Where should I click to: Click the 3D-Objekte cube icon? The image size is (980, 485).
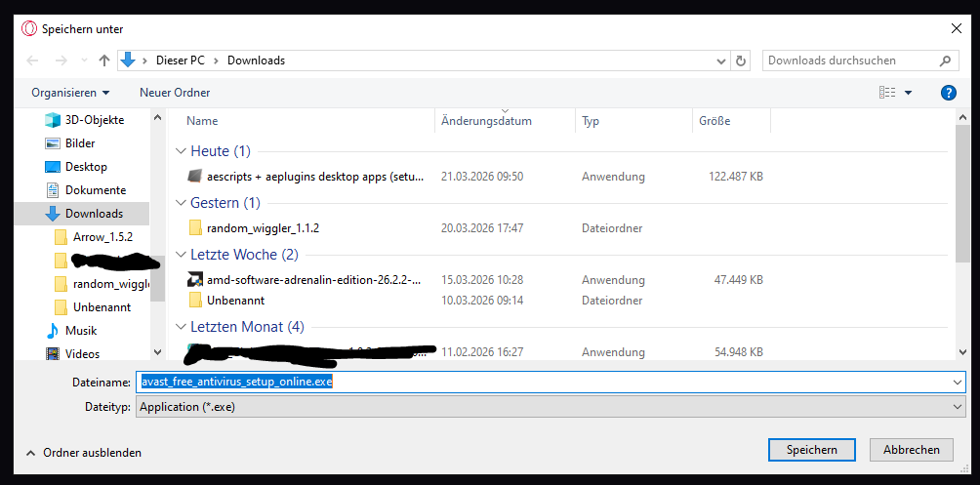pos(53,119)
